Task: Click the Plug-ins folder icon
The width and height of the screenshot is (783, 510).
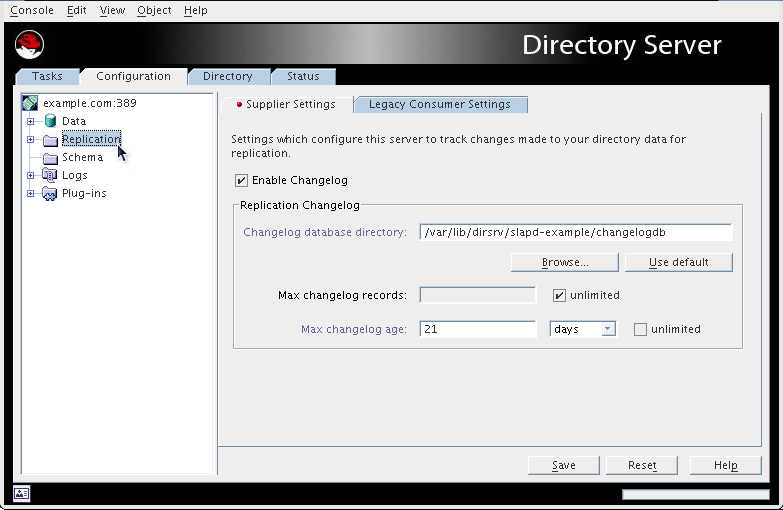Action: click(50, 193)
